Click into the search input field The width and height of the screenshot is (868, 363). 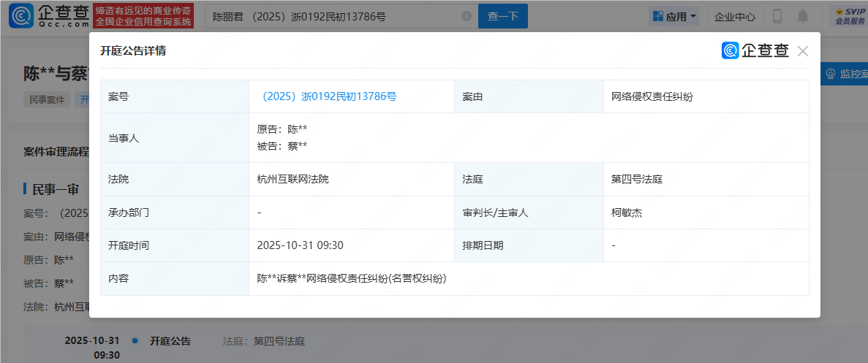point(333,16)
